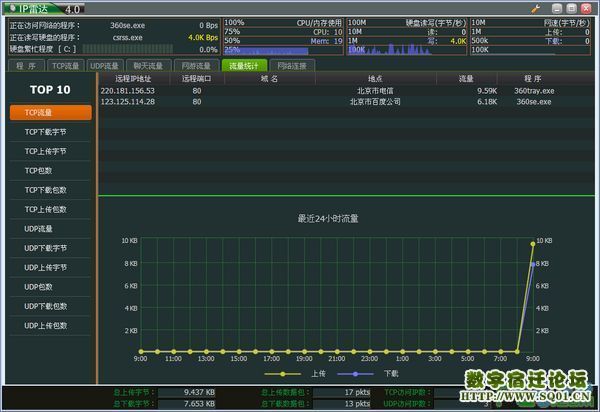Click the 地点 column header
Screen dimensions: 600x412
point(375,79)
